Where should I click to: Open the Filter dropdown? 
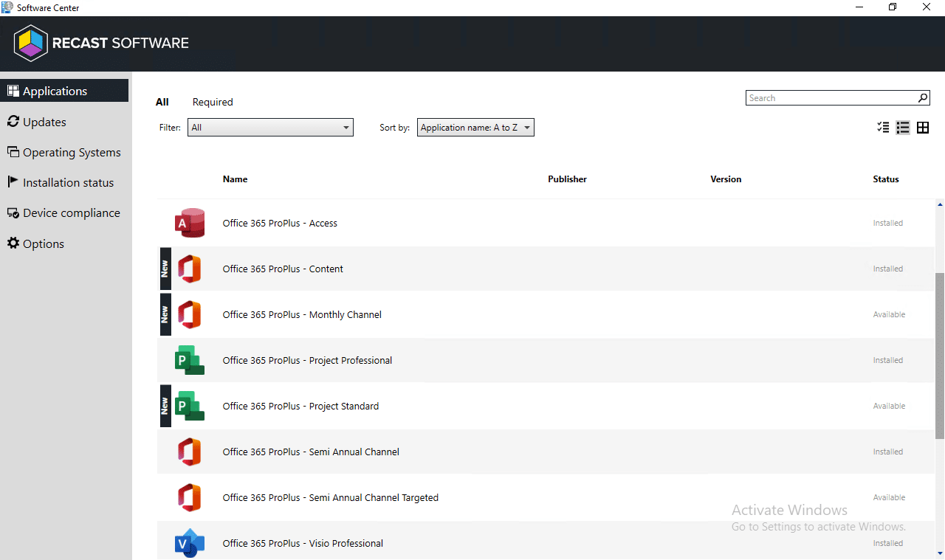tap(270, 128)
